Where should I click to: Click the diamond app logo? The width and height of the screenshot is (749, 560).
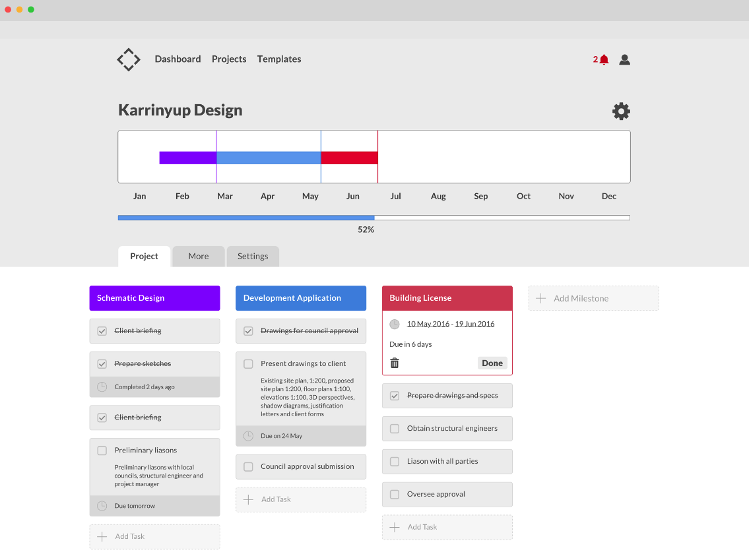pos(129,59)
